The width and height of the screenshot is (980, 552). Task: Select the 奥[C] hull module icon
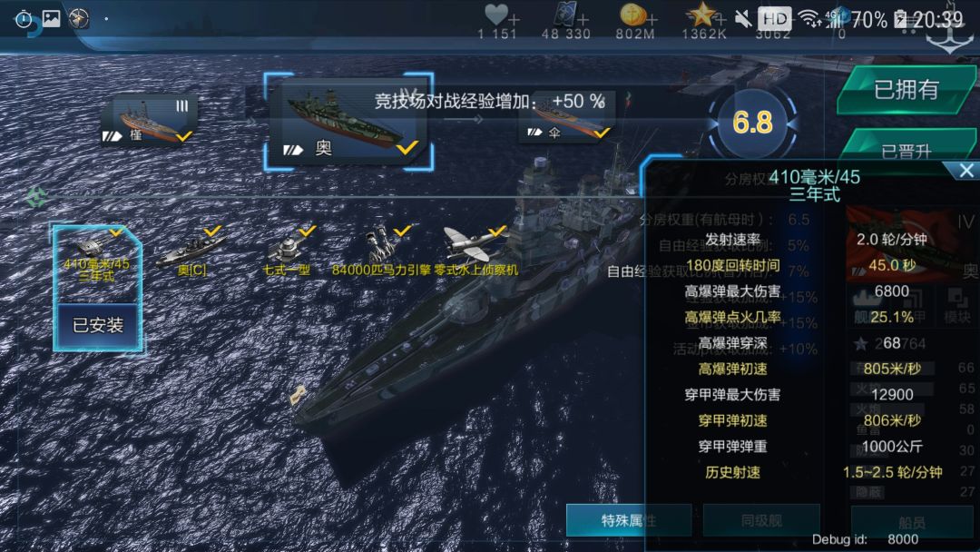[x=191, y=251]
